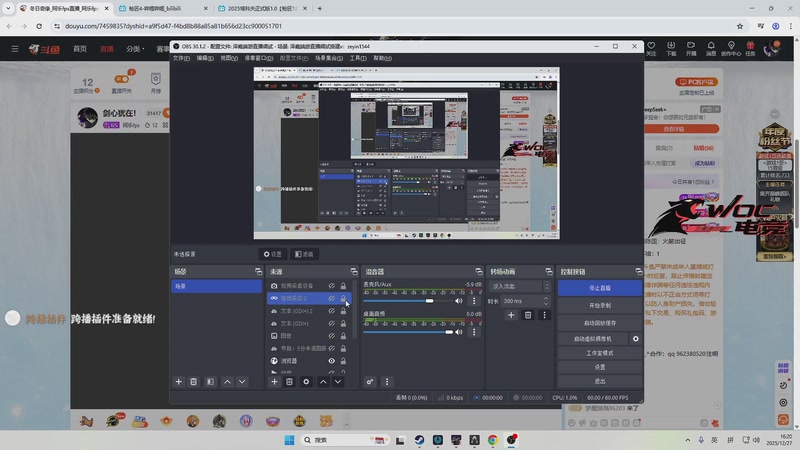Screen dimensions: 800x450
Task: Add a new source with the plus icon
Action: [274, 382]
